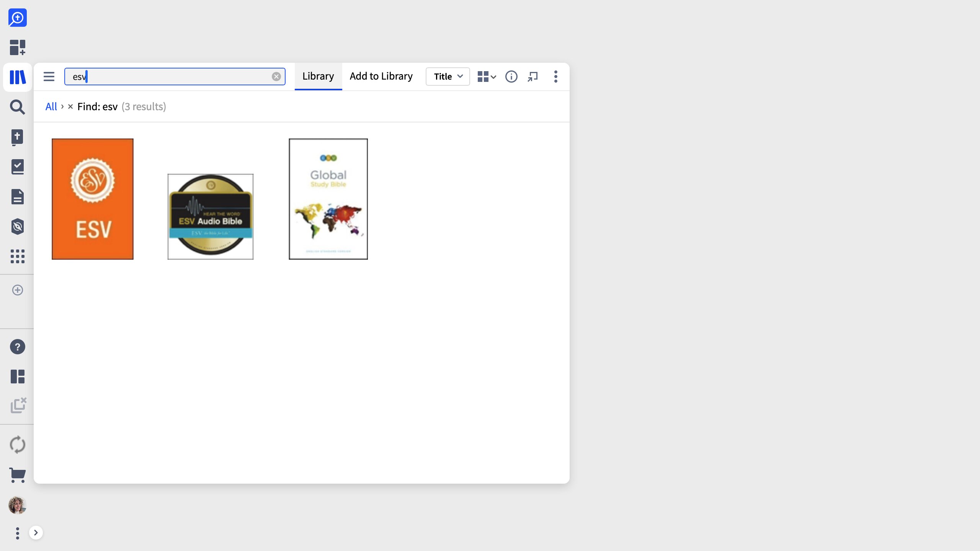The image size is (980, 551).
Task: Open the grid view mode dropdown
Action: point(487,77)
